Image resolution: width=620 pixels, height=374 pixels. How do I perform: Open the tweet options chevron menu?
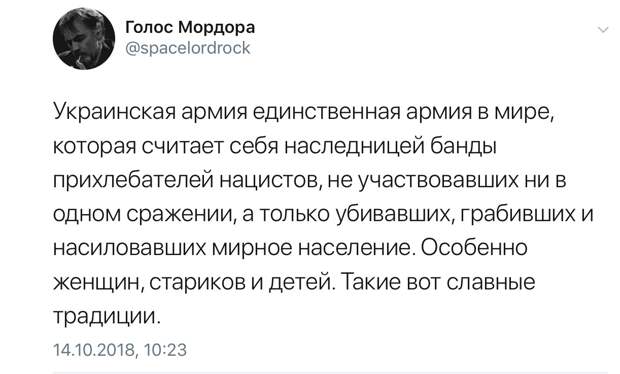tap(603, 30)
